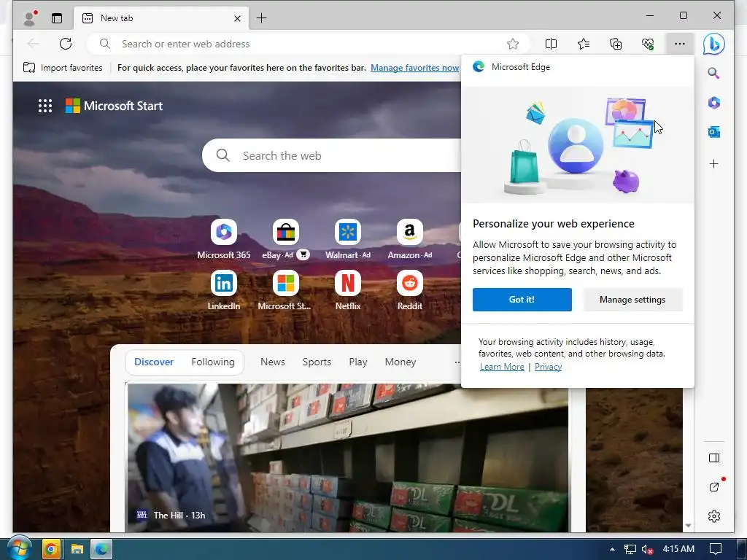
Task: Open the Money feed tab
Action: tap(400, 362)
